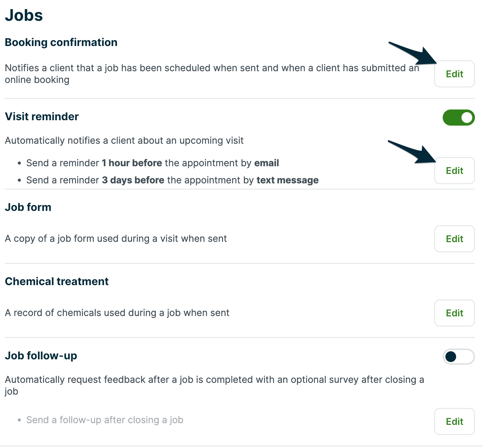Open the Visit reminder Edit button
Viewport: 483px width, 448px height.
click(x=454, y=171)
